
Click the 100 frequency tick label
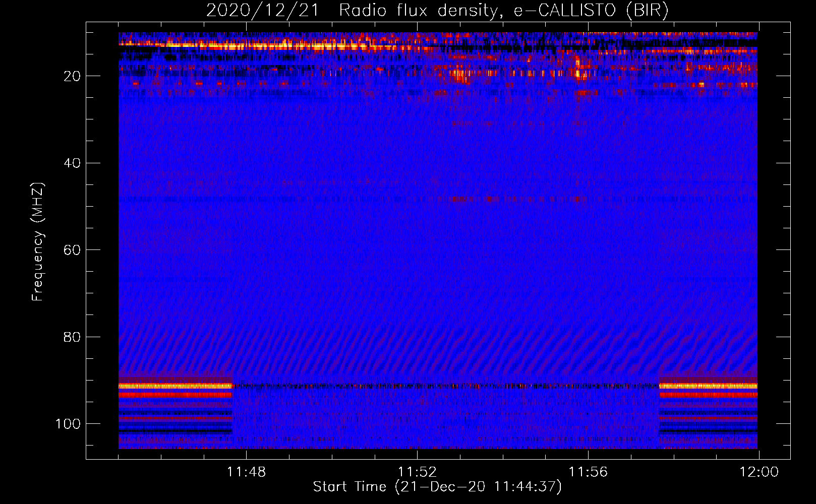[68, 424]
